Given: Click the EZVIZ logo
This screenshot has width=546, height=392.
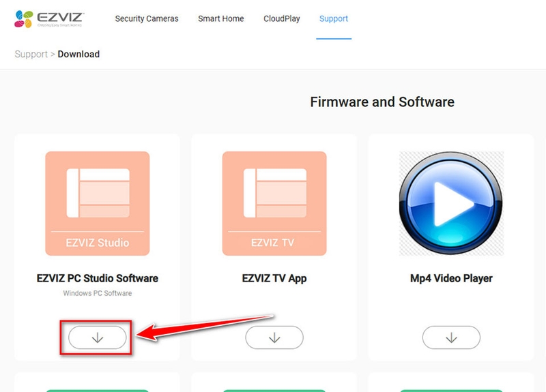Looking at the screenshot, I should pos(48,19).
